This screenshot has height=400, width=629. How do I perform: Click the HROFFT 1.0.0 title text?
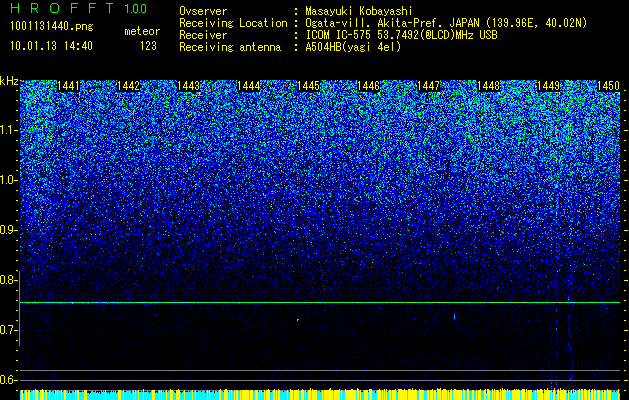click(79, 8)
